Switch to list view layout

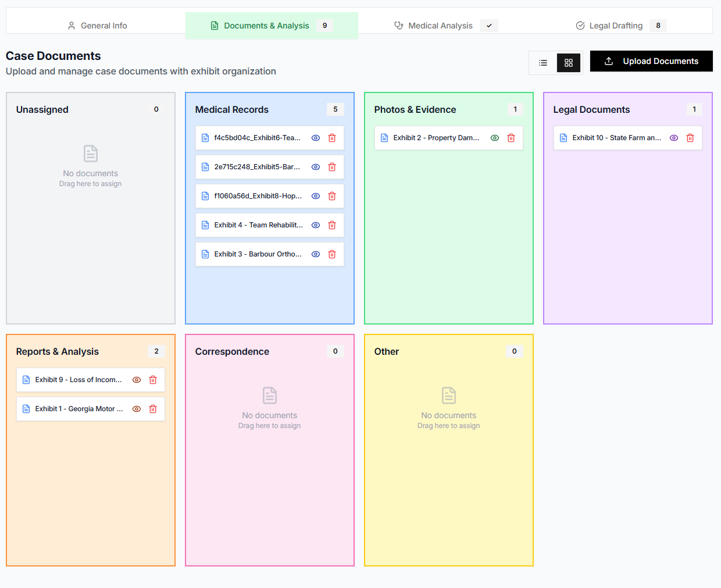(543, 63)
